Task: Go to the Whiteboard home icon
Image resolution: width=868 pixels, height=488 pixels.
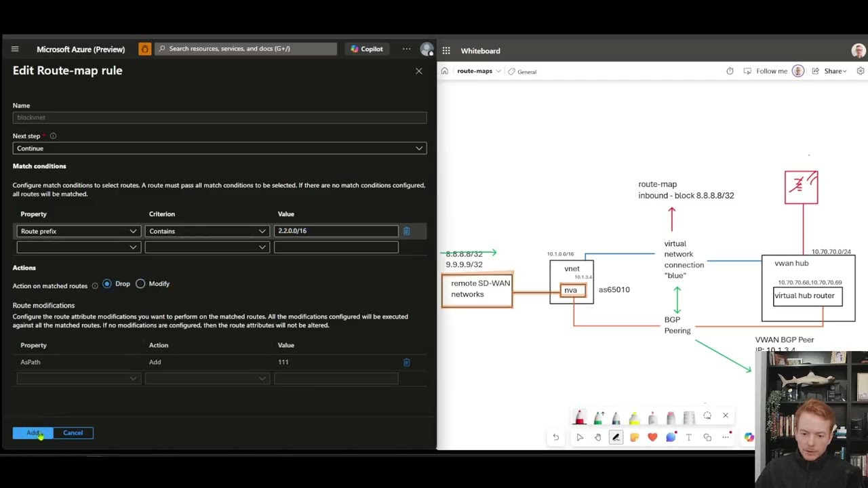Action: pyautogui.click(x=444, y=71)
